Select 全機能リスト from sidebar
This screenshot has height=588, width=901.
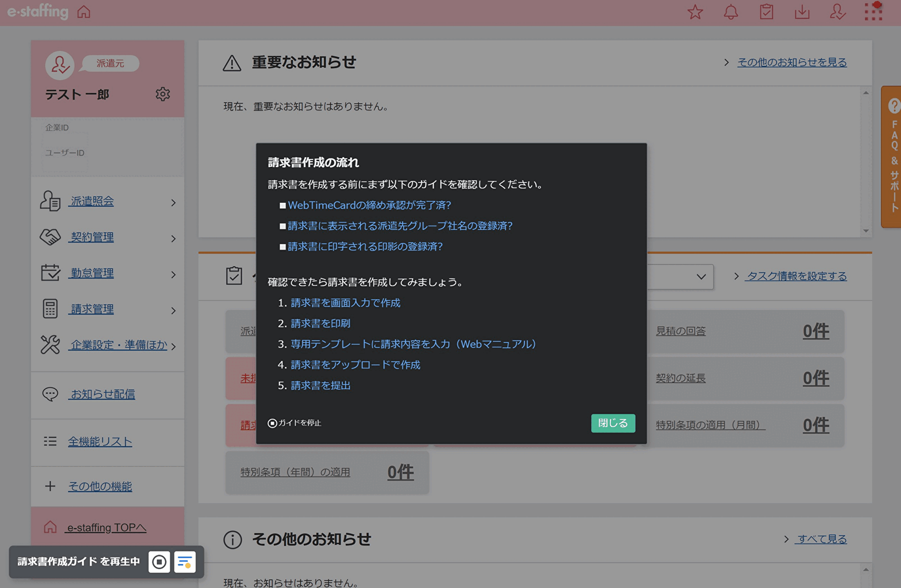(x=100, y=442)
